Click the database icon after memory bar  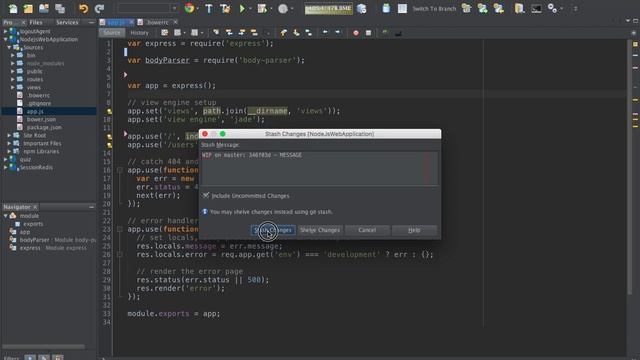coord(362,8)
